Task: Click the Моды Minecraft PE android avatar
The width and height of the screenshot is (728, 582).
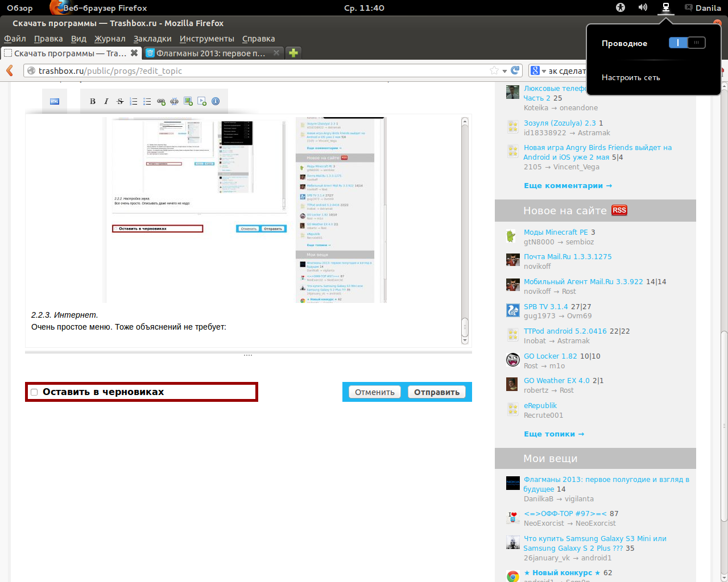Action: click(x=513, y=236)
